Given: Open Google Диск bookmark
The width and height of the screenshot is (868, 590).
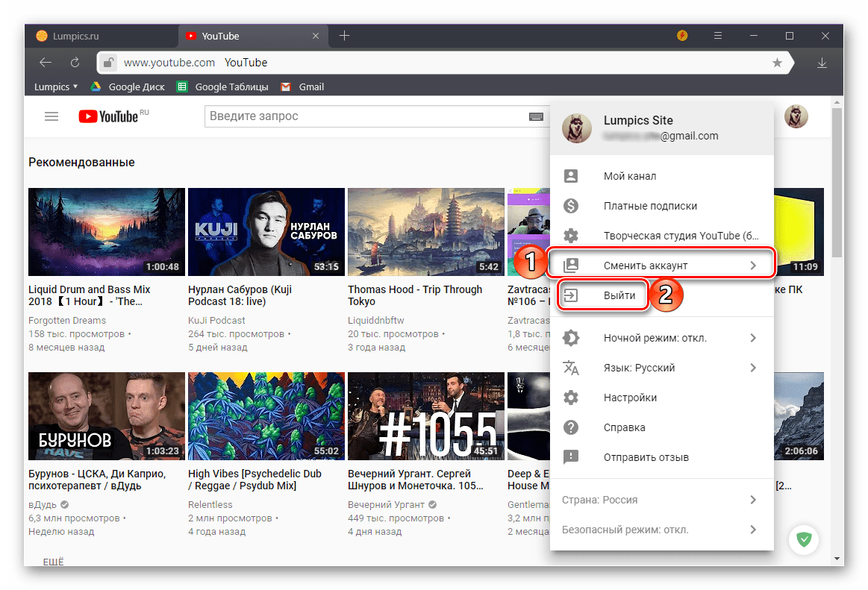Looking at the screenshot, I should pyautogui.click(x=128, y=87).
